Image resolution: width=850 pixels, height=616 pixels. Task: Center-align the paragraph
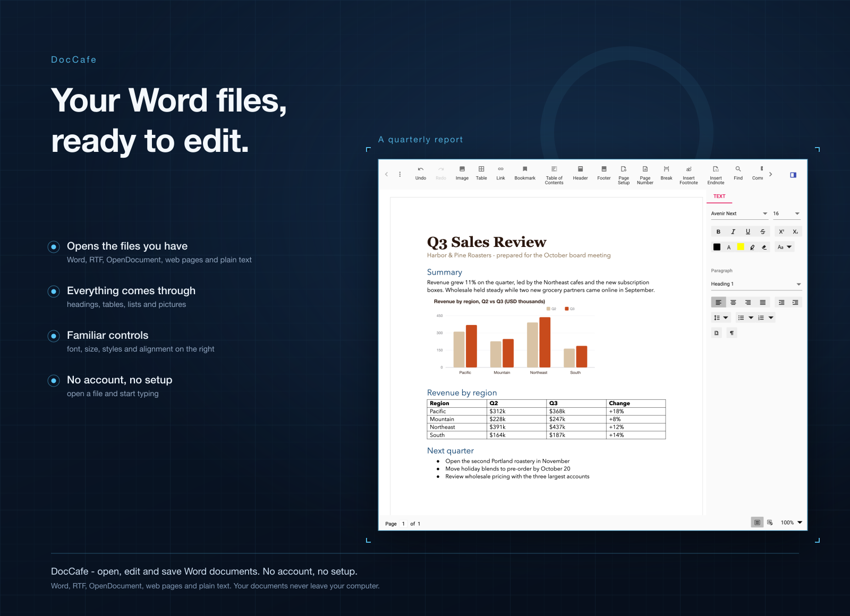pyautogui.click(x=733, y=302)
